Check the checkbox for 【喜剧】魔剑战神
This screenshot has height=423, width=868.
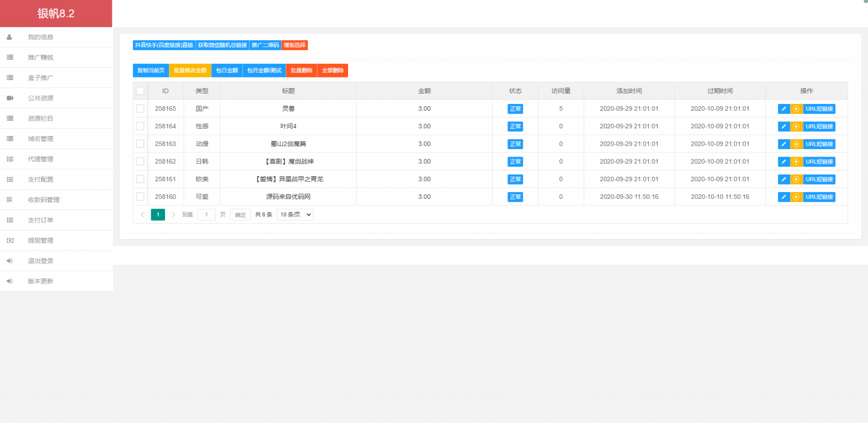click(x=140, y=161)
